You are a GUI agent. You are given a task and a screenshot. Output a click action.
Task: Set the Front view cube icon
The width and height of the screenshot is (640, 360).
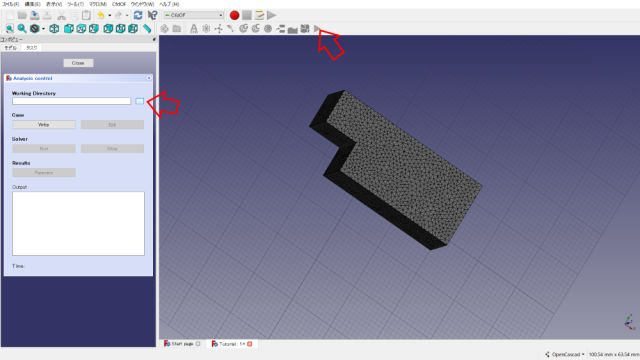[x=69, y=29]
